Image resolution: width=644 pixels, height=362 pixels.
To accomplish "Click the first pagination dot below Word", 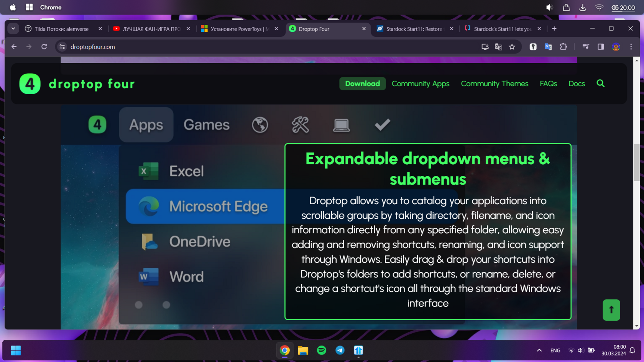I will [139, 305].
